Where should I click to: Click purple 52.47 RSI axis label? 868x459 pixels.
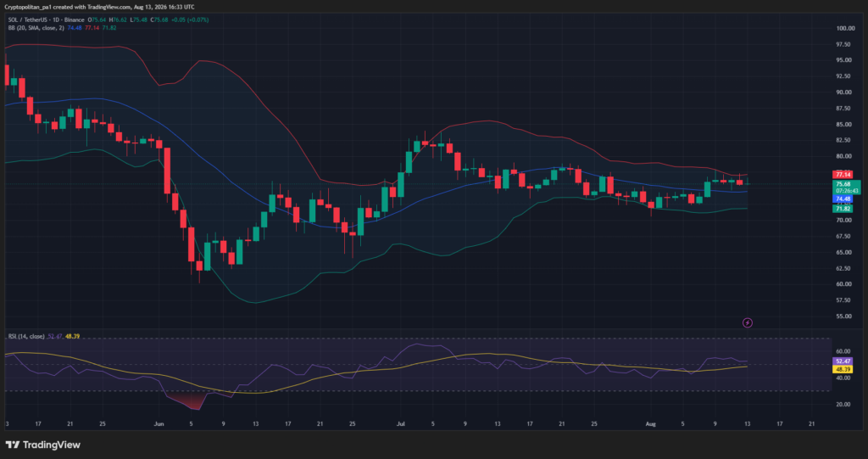(x=843, y=361)
